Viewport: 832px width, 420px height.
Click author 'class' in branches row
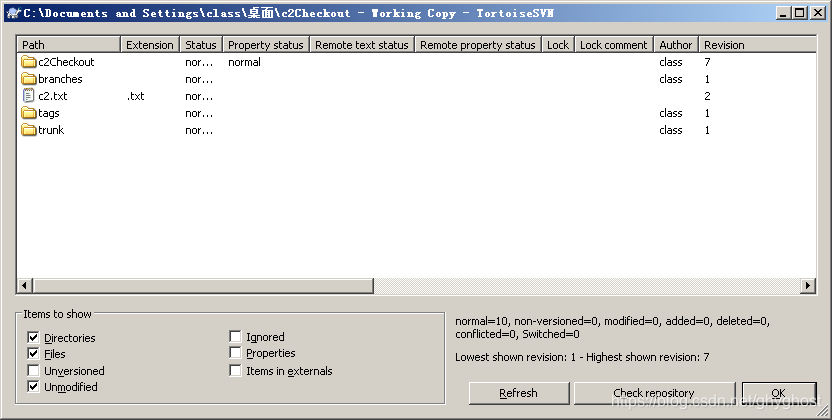point(671,79)
